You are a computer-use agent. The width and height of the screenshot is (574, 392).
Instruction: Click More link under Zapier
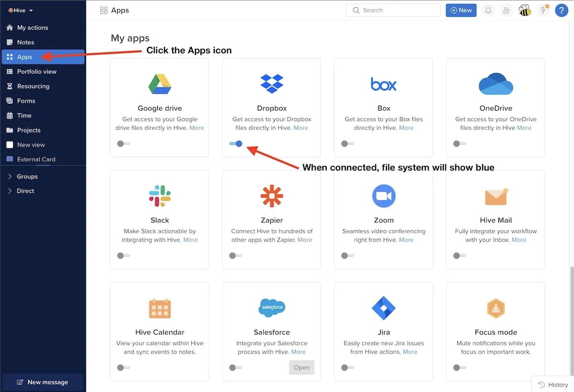305,240
